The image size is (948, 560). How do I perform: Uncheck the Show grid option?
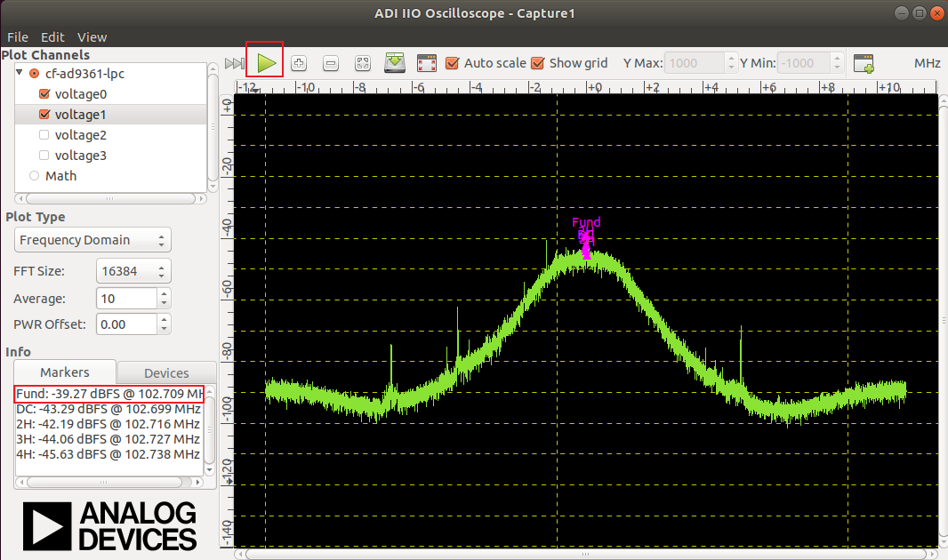tap(537, 63)
